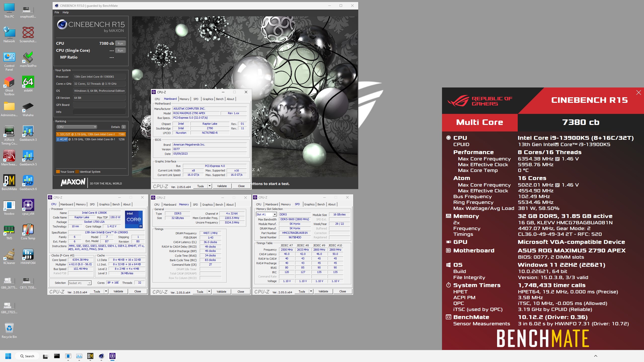This screenshot has height=362, width=644.
Task: Open Command Prompt taskbar icon
Action: (57, 356)
